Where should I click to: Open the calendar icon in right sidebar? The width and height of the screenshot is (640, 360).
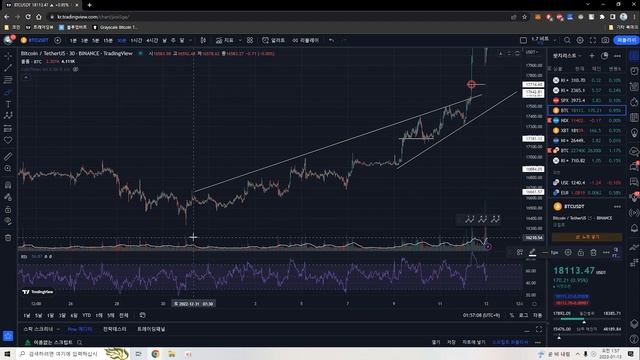pos(634,117)
